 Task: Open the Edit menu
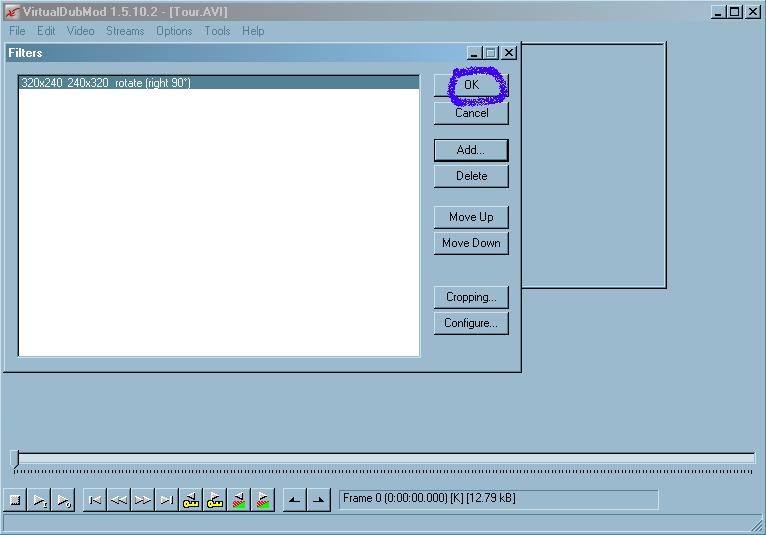pos(46,31)
